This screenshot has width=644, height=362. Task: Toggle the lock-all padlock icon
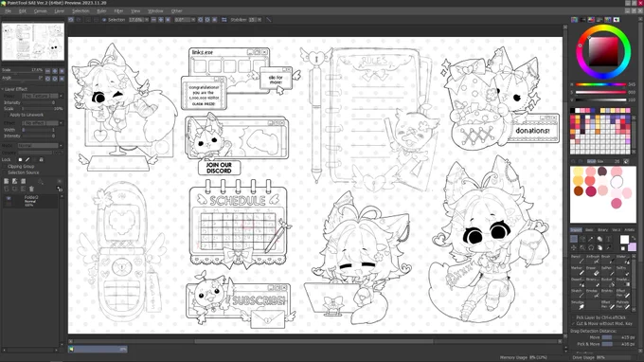[41, 160]
